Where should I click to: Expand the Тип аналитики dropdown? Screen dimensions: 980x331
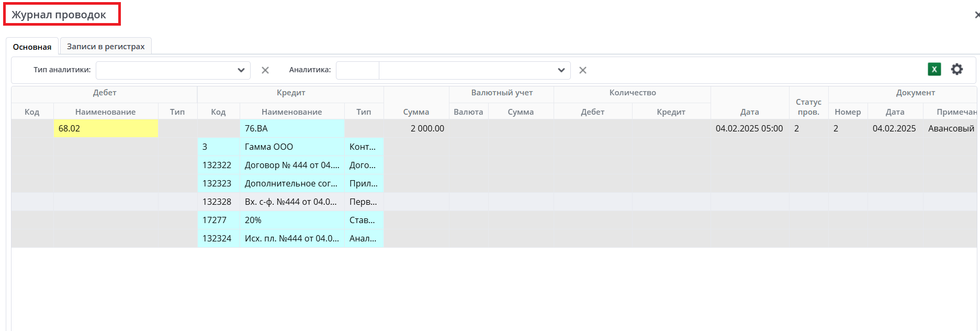pos(241,70)
